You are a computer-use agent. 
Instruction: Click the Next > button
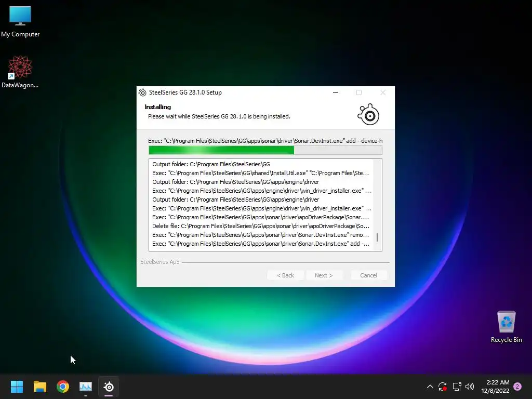click(324, 275)
